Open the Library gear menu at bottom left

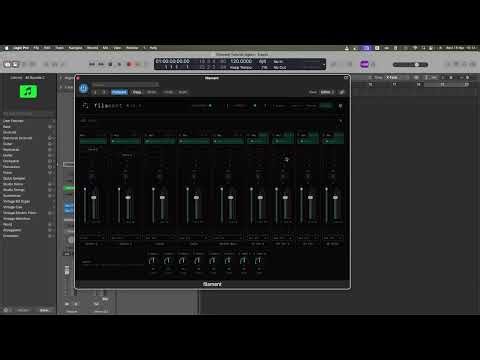[x=6, y=310]
